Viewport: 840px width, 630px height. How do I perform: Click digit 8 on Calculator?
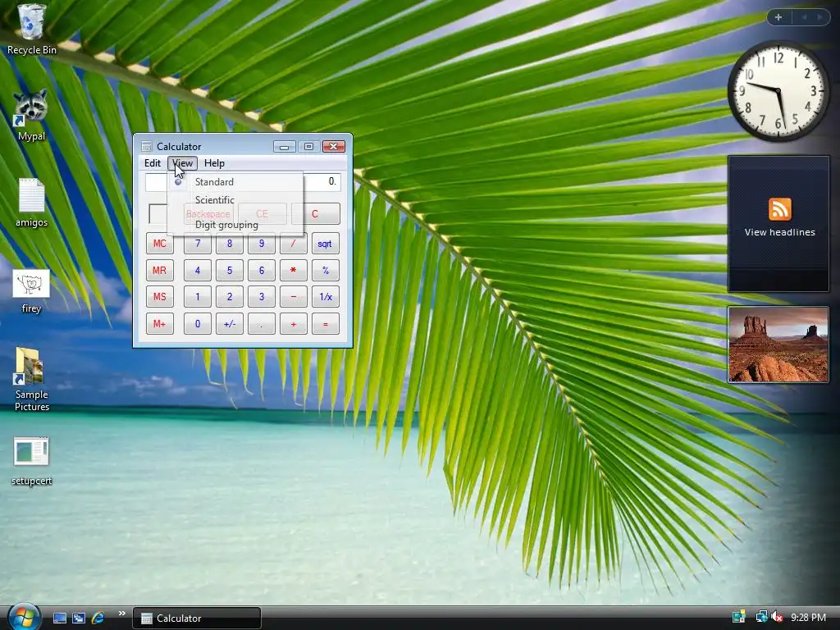pyautogui.click(x=230, y=244)
